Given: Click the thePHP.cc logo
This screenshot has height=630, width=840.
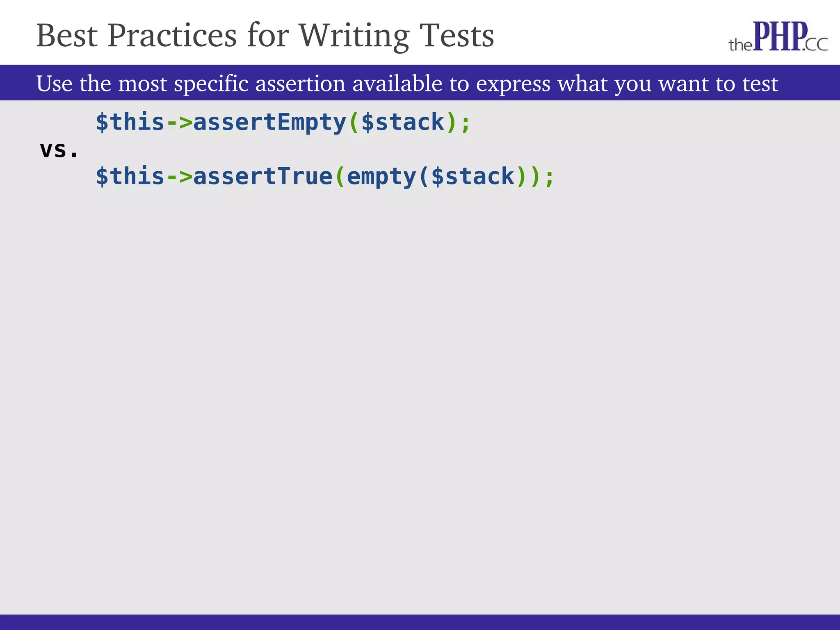Looking at the screenshot, I should 778,37.
